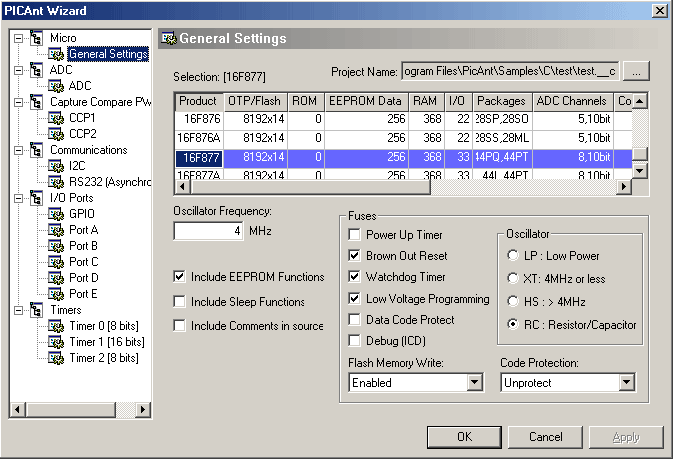Viewport: 673px width, 459px height.
Task: Click the Oscillator Frequency input field
Action: click(x=208, y=231)
